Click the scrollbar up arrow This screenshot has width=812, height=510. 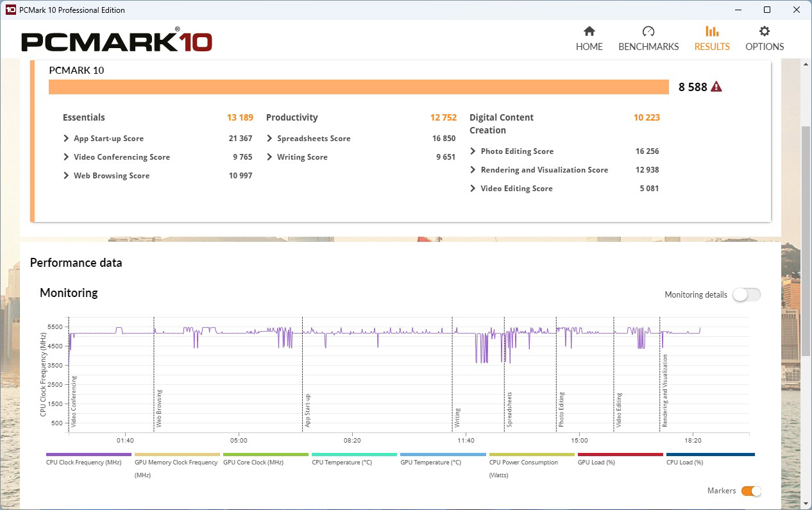click(x=806, y=63)
